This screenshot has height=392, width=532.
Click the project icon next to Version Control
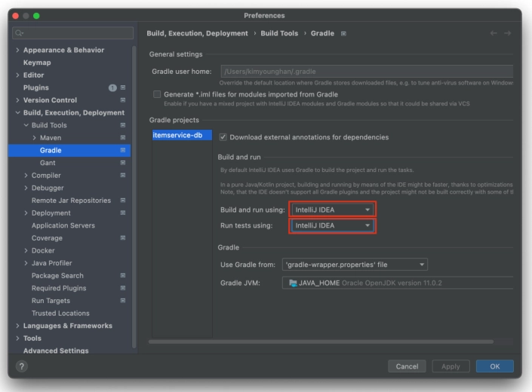123,100
